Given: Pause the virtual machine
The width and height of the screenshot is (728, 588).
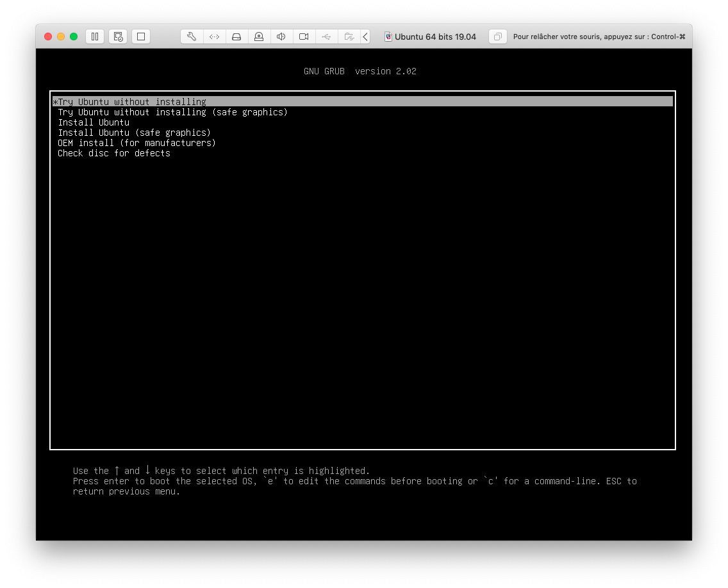Looking at the screenshot, I should 94,37.
